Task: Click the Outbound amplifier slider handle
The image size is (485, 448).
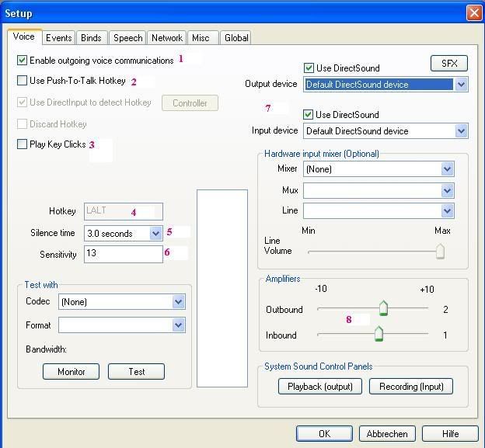Action: click(383, 307)
